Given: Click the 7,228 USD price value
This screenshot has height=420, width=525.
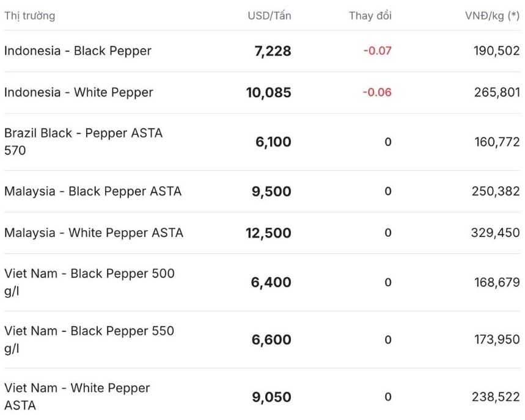Looking at the screenshot, I should [x=273, y=51].
